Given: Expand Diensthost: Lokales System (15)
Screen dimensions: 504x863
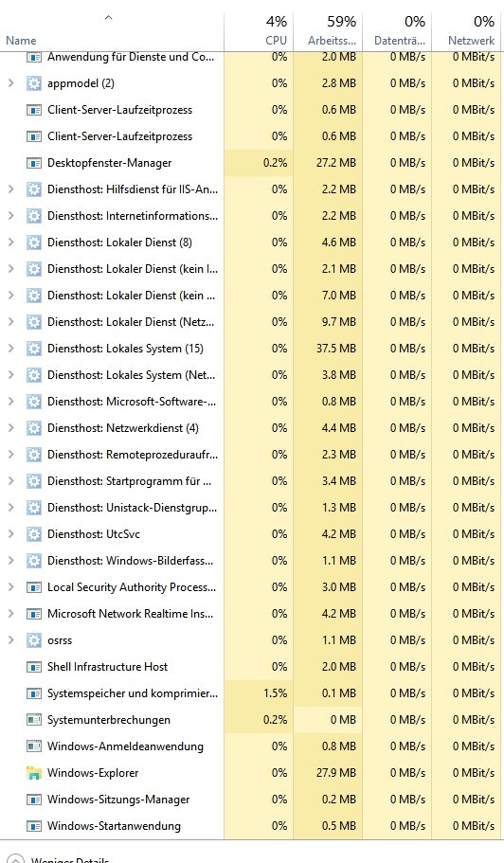Looking at the screenshot, I should click(x=10, y=349).
